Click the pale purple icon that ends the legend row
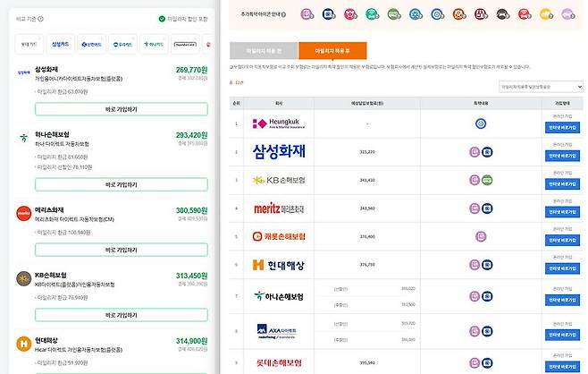Image resolution: width=588 pixels, height=374 pixels. (568, 14)
